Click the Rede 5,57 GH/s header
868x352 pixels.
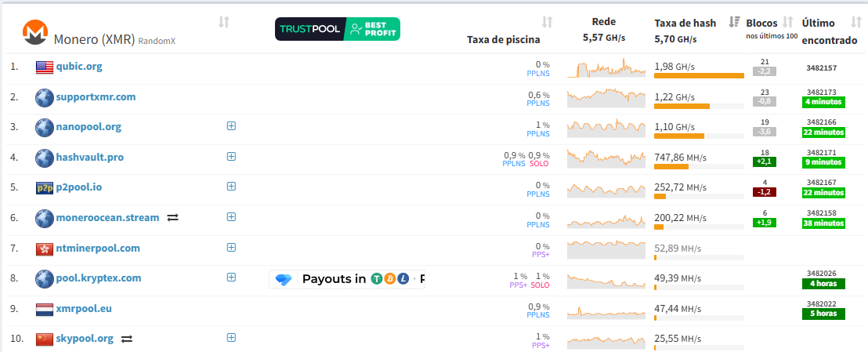[x=603, y=30]
